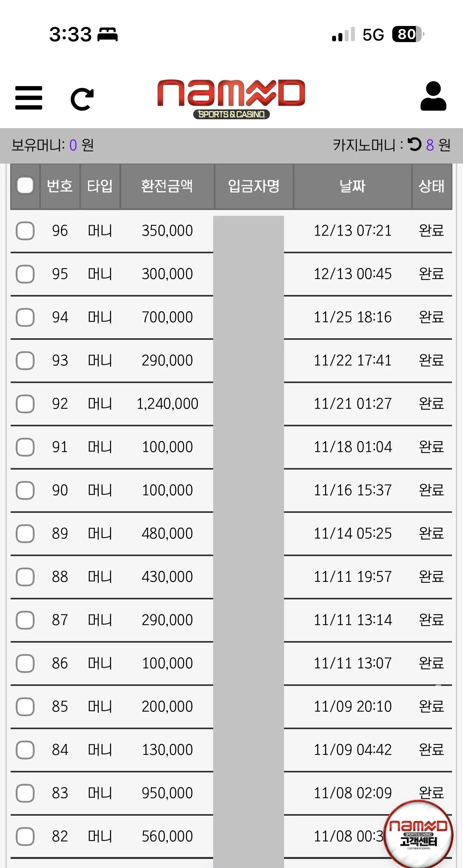Viewport: 463px width, 868px height.
Task: Tap the Named Sports & Casino logo
Action: click(x=231, y=99)
